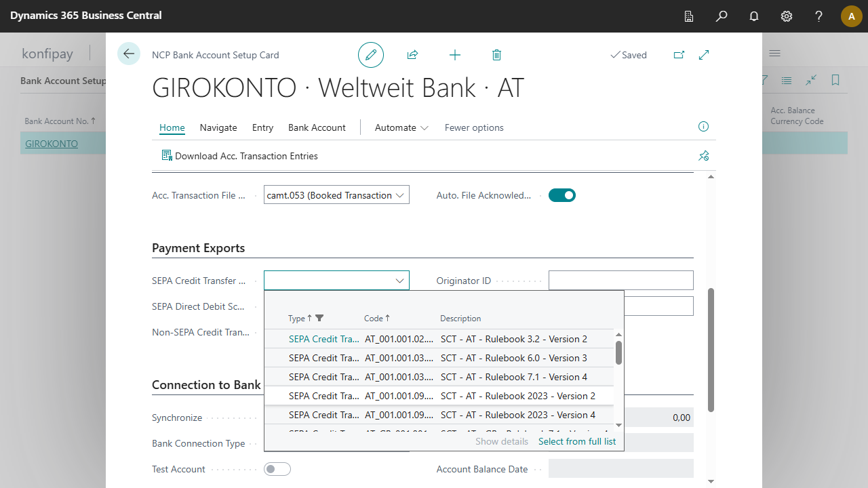Screen dimensions: 868x488
Task: Sort lookup by Description column header
Action: (460, 319)
